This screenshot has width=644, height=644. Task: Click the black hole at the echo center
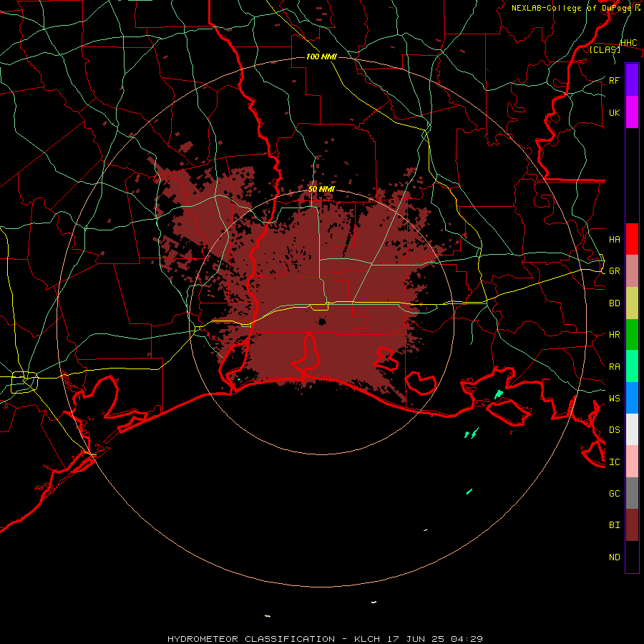point(322,321)
